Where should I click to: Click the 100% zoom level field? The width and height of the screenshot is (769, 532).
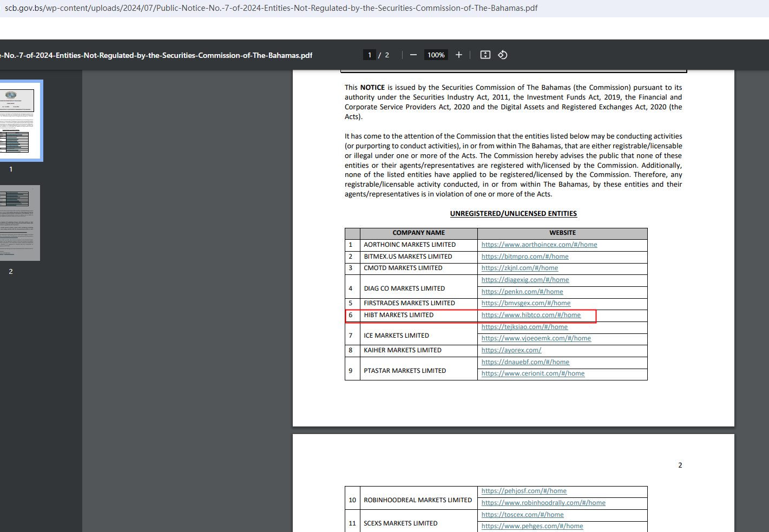436,55
